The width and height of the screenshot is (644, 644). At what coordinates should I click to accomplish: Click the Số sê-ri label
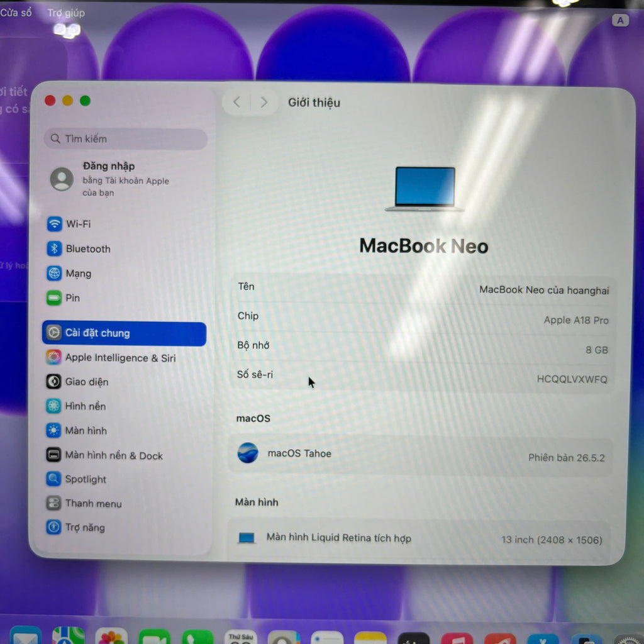point(255,374)
